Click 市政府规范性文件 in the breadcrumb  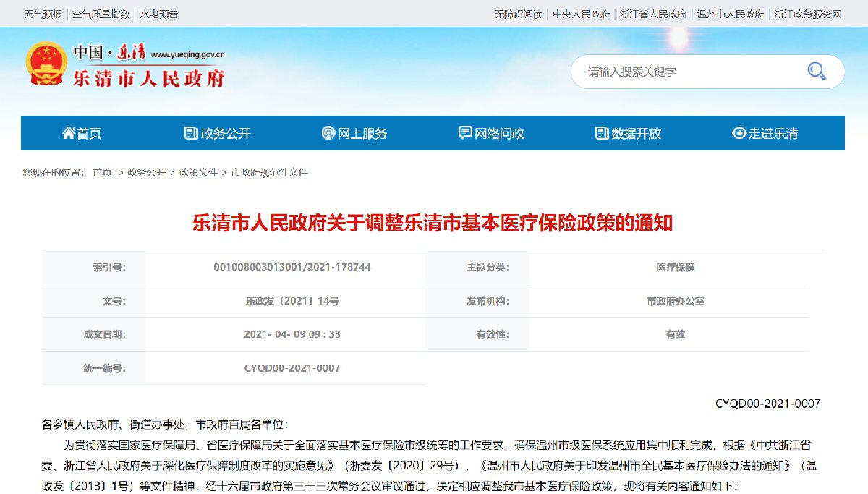click(x=269, y=173)
